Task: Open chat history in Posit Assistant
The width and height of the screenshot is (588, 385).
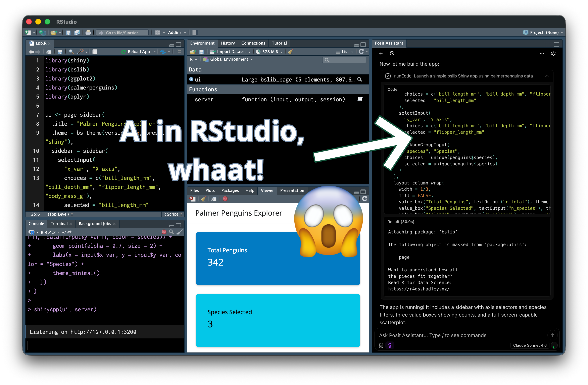Action: click(392, 53)
